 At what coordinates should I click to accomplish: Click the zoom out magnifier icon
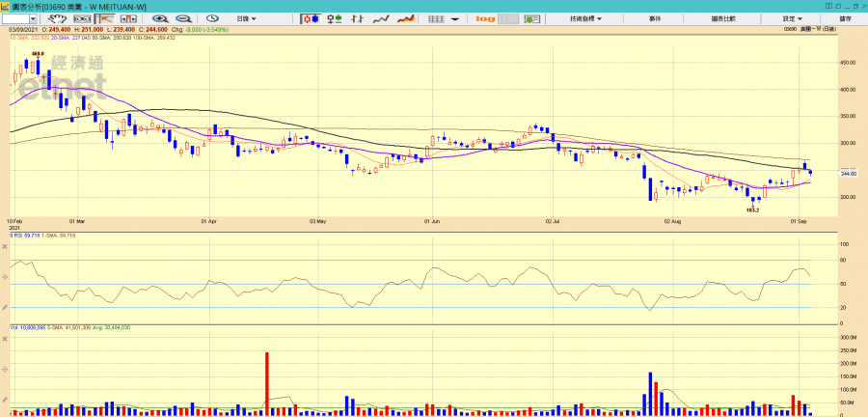pyautogui.click(x=183, y=18)
